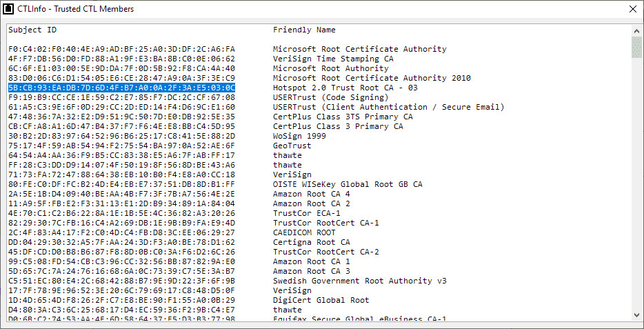Select Microsoft Root Certificate Authority 2010
Screen dimensions: 644x329
pyautogui.click(x=372, y=78)
